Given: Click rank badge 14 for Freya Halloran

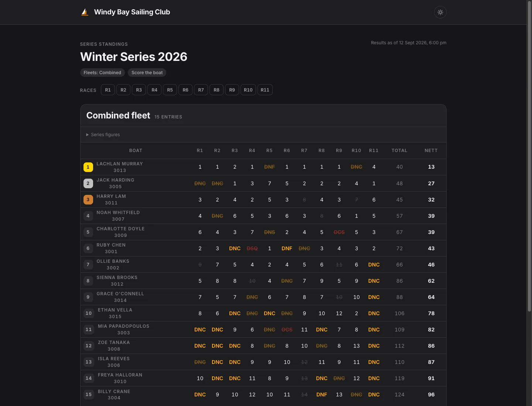Looking at the screenshot, I should [89, 378].
